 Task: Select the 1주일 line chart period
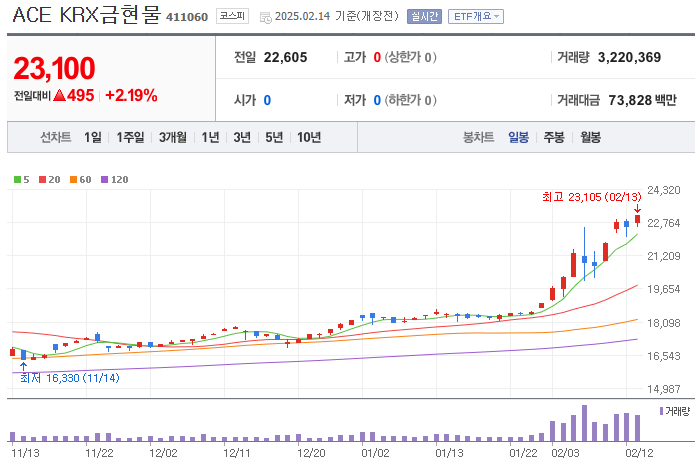(130, 137)
